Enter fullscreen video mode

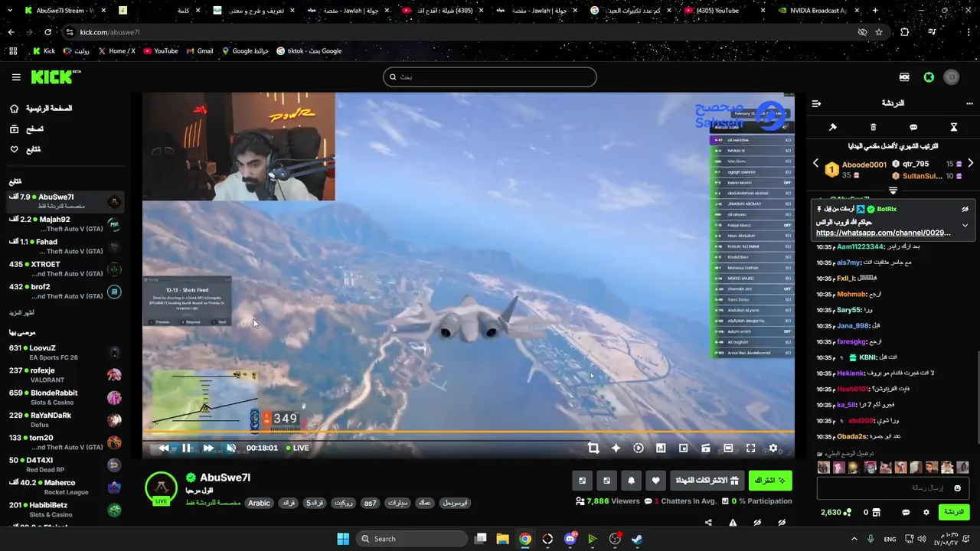tap(750, 448)
